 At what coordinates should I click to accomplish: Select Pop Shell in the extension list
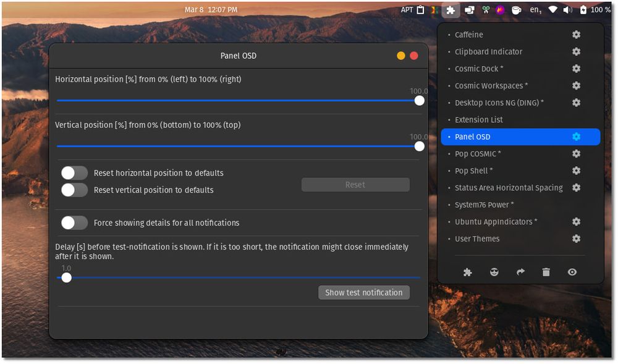pos(473,171)
